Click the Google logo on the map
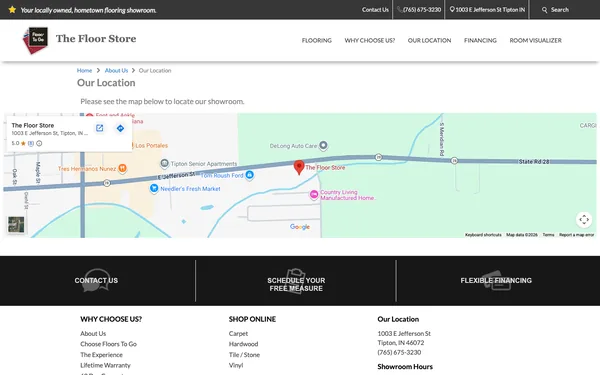Viewport: 600px width, 375px height. [x=300, y=227]
